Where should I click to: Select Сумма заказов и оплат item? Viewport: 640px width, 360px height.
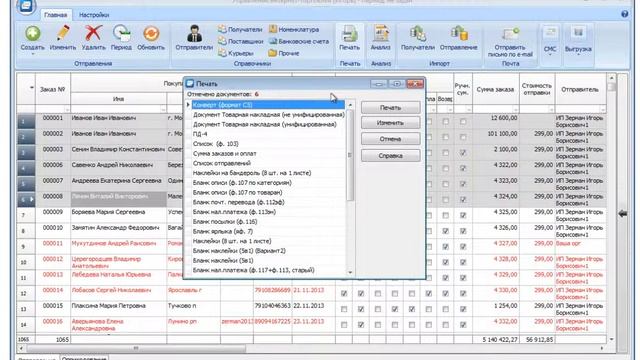(268, 153)
